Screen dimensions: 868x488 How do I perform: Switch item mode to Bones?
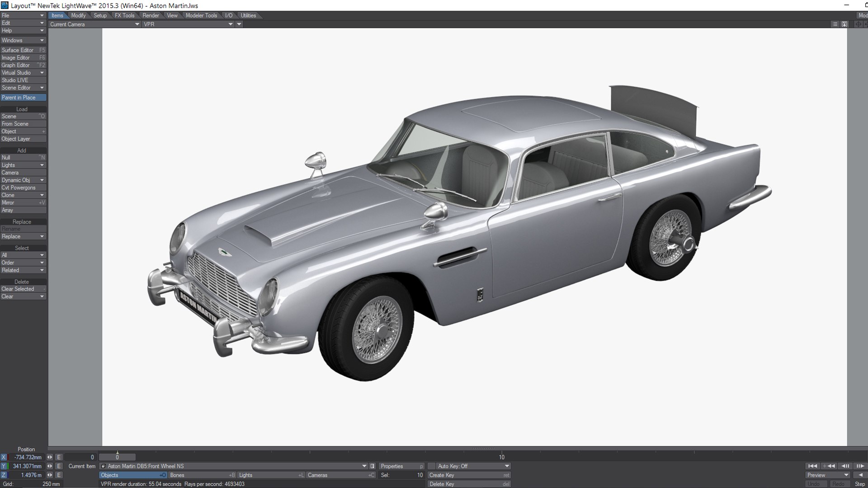tap(203, 475)
